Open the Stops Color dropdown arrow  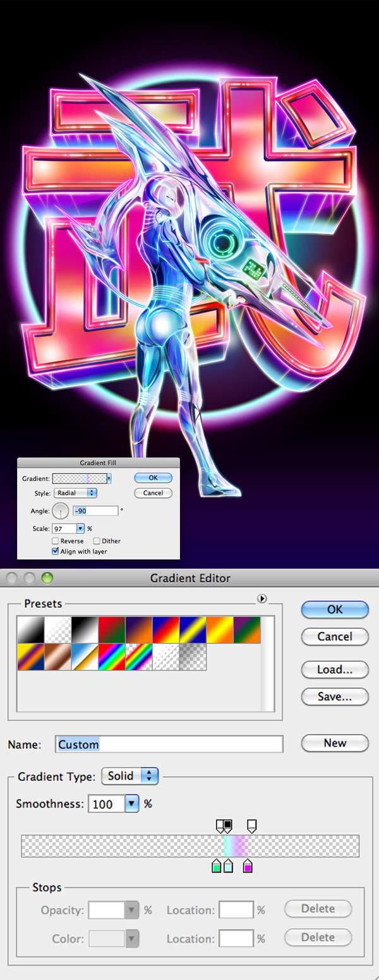[x=131, y=938]
